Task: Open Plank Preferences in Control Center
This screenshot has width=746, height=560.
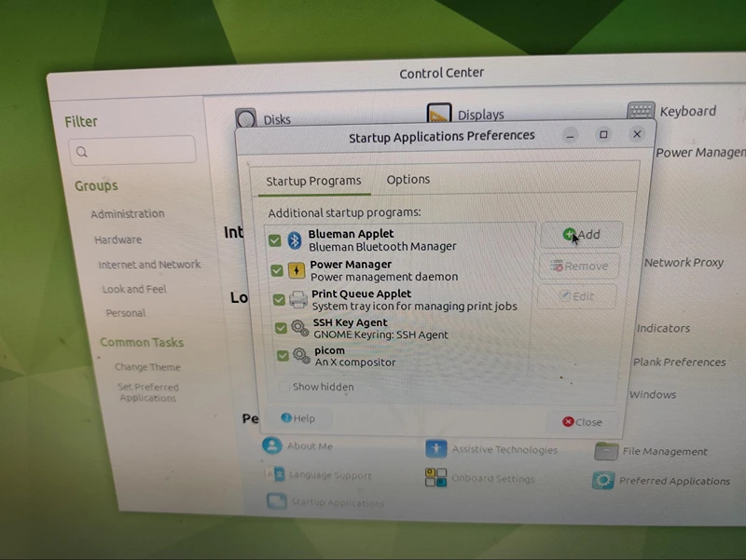Action: coord(680,362)
